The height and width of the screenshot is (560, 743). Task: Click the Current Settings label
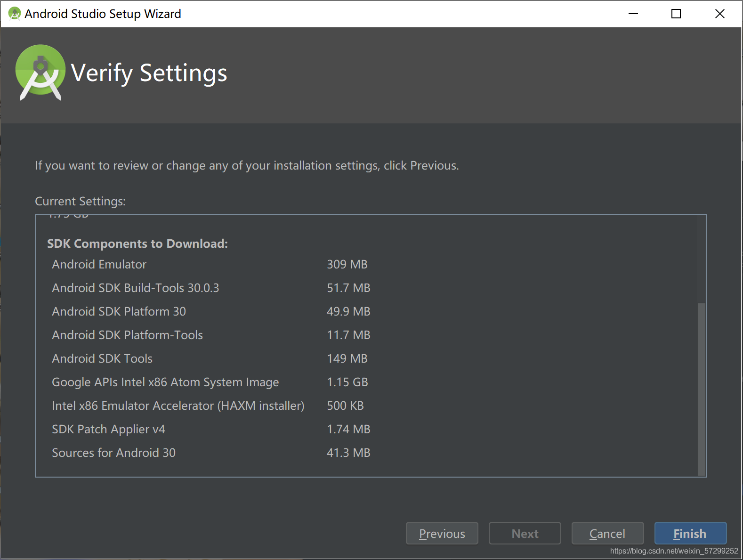tap(81, 201)
